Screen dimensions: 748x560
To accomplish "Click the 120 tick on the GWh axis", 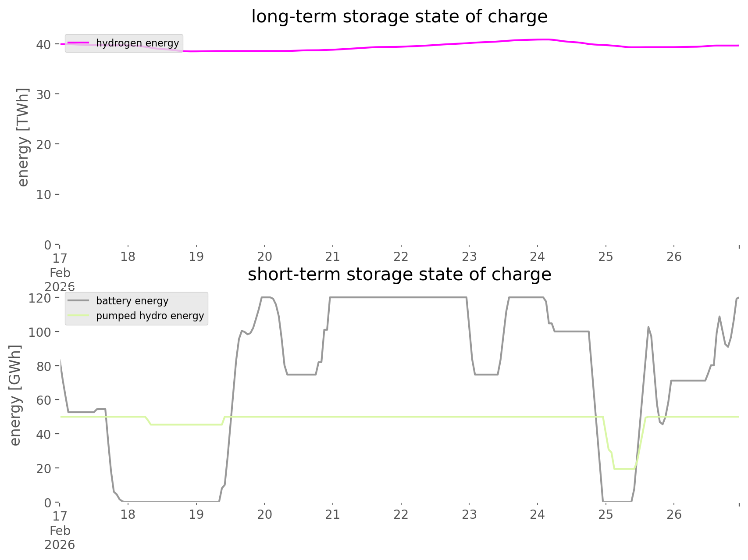I will click(x=40, y=298).
